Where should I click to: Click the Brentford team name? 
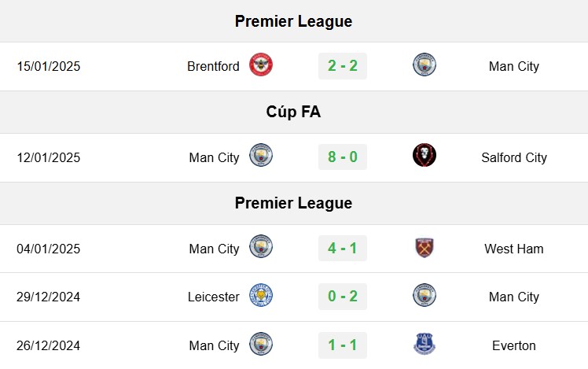tap(213, 66)
